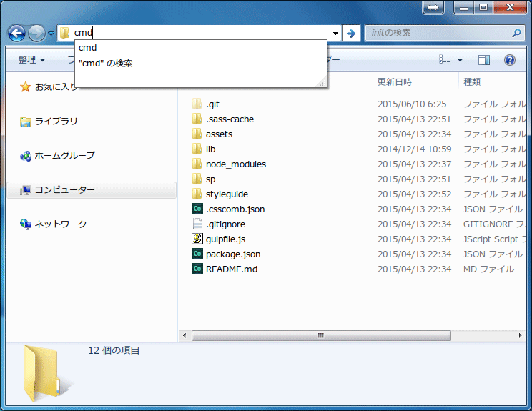Click the horizontal scrollbar left arrow
This screenshot has height=411, width=532.
point(184,335)
